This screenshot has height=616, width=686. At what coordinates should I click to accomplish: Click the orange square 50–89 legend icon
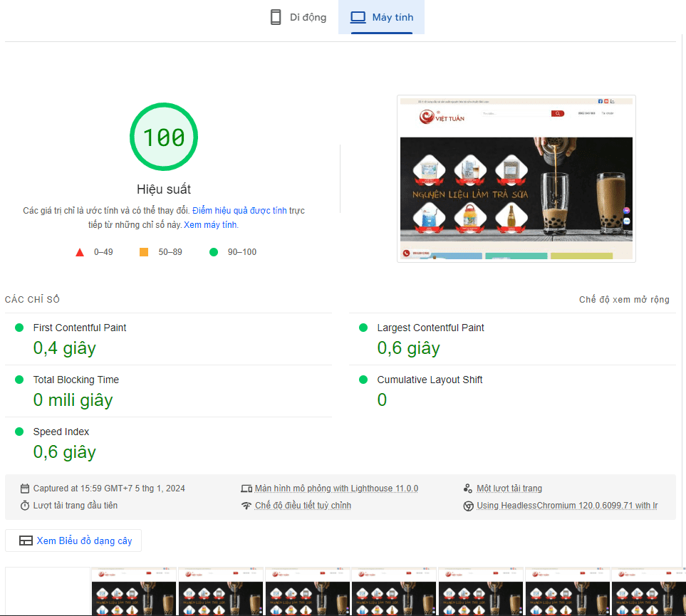point(143,252)
